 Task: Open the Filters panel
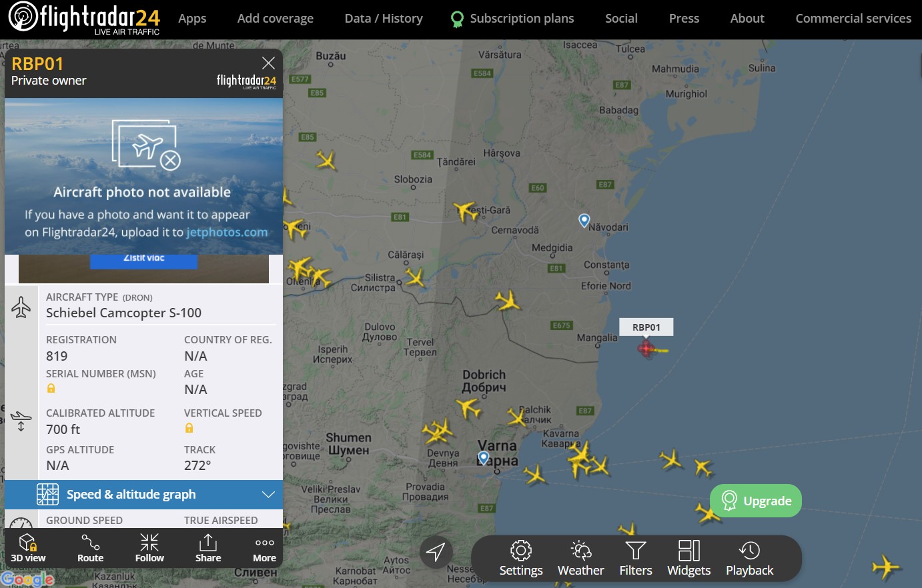point(636,559)
